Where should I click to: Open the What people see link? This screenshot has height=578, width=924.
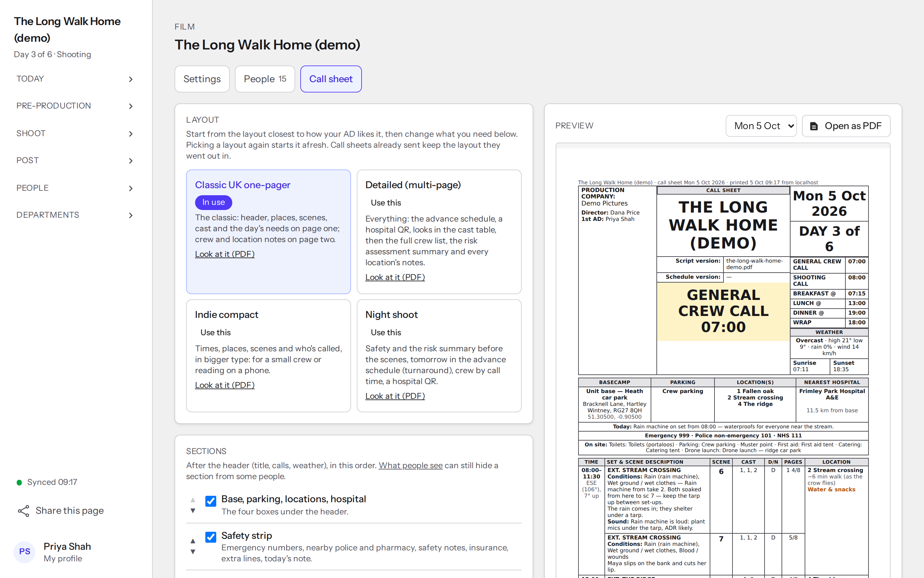click(x=410, y=465)
